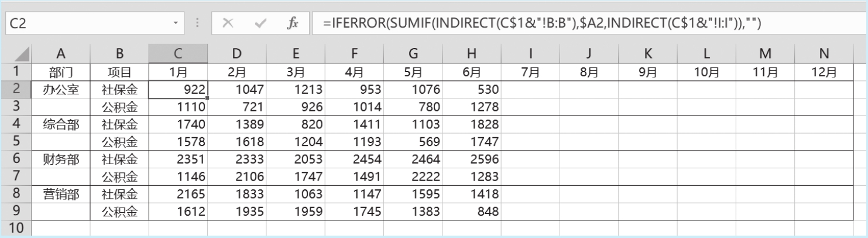The image size is (868, 238).
Task: Click the 12月 header cell
Action: (x=824, y=72)
